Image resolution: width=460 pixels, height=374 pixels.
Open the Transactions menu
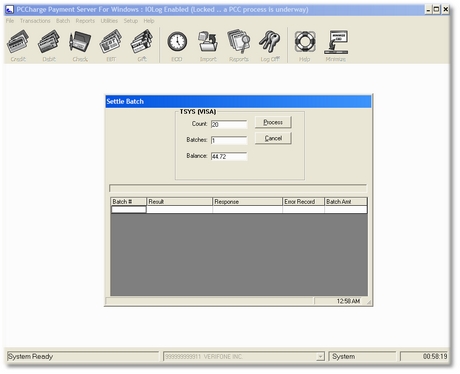click(35, 21)
